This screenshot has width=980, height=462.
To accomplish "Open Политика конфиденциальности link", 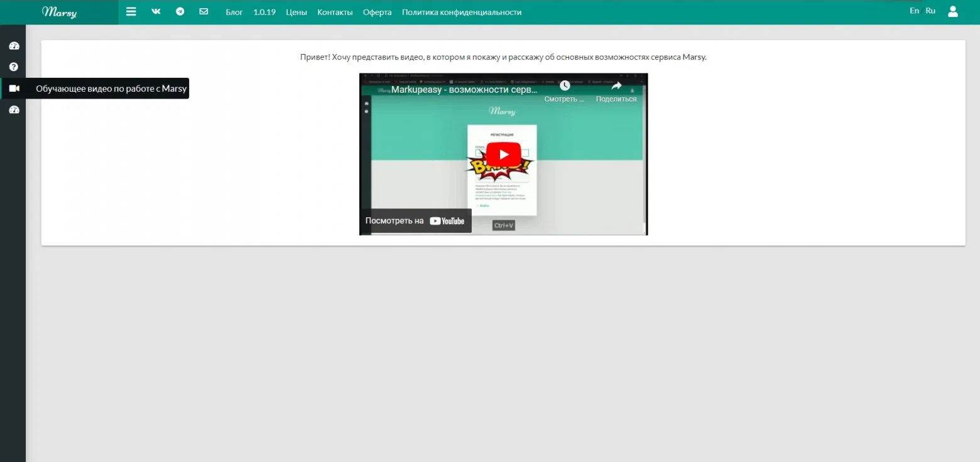I will [462, 12].
